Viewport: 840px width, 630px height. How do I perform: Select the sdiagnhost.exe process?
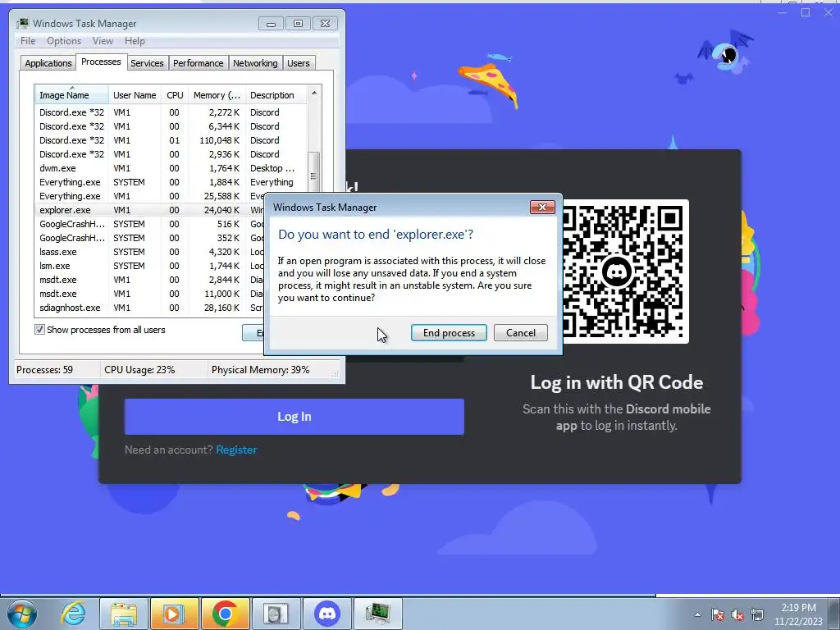tap(150, 308)
